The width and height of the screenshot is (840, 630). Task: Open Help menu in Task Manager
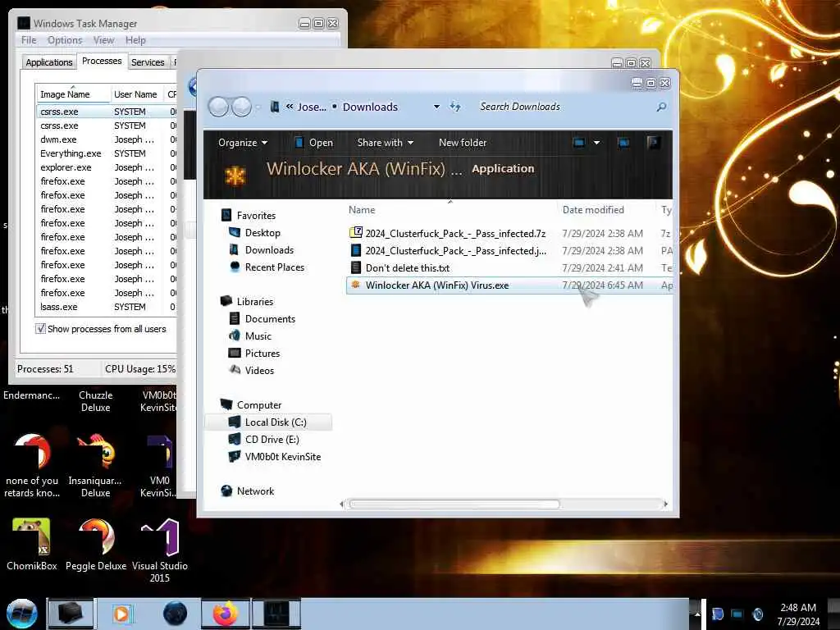point(135,40)
